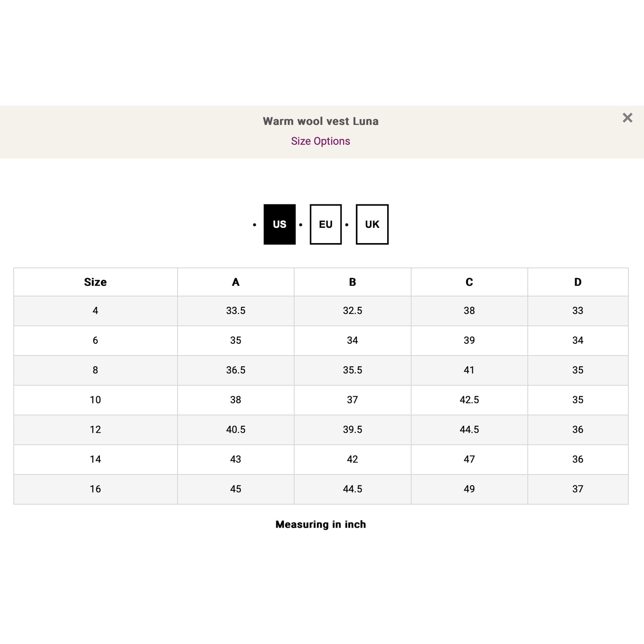Image resolution: width=644 pixels, height=644 pixels.
Task: Select the size 10 row label
Action: click(95, 400)
